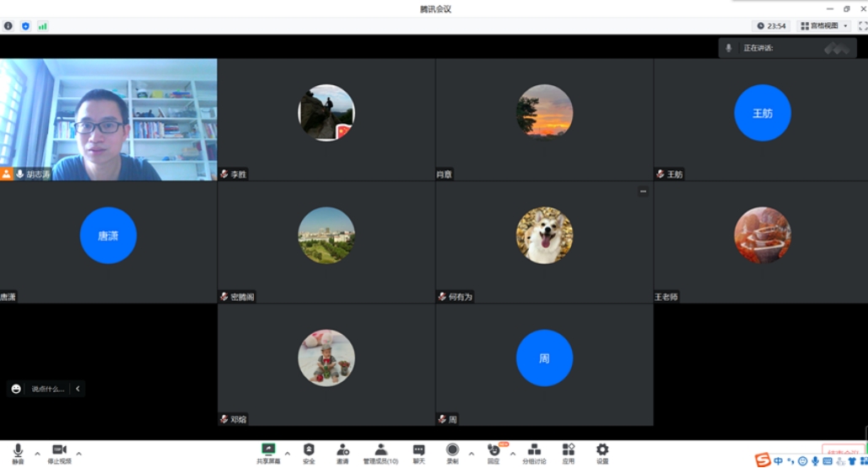Check network signal status indicator
This screenshot has width=868, height=468.
coord(42,26)
